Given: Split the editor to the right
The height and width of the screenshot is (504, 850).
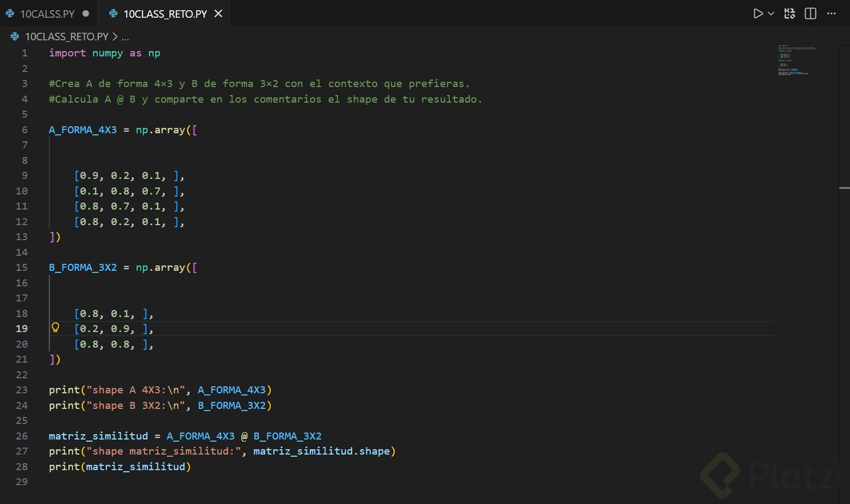Looking at the screenshot, I should click(x=810, y=14).
